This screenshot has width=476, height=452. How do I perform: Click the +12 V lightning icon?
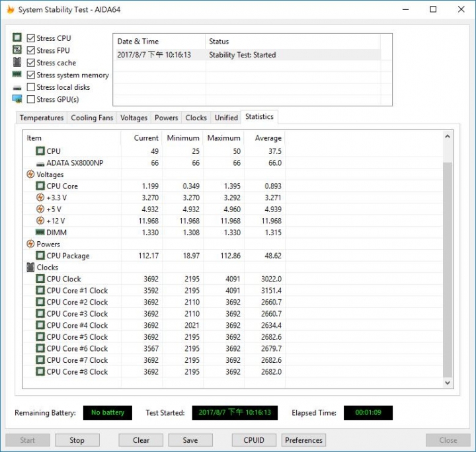pyautogui.click(x=40, y=221)
